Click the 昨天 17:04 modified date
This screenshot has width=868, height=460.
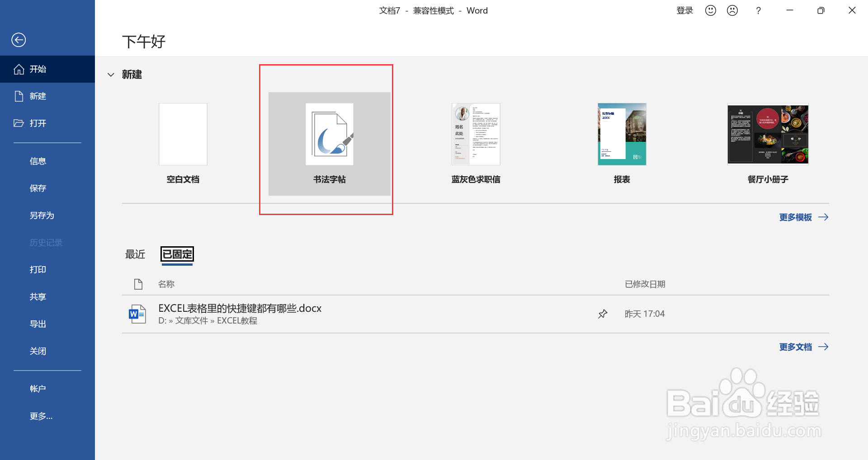tap(645, 314)
